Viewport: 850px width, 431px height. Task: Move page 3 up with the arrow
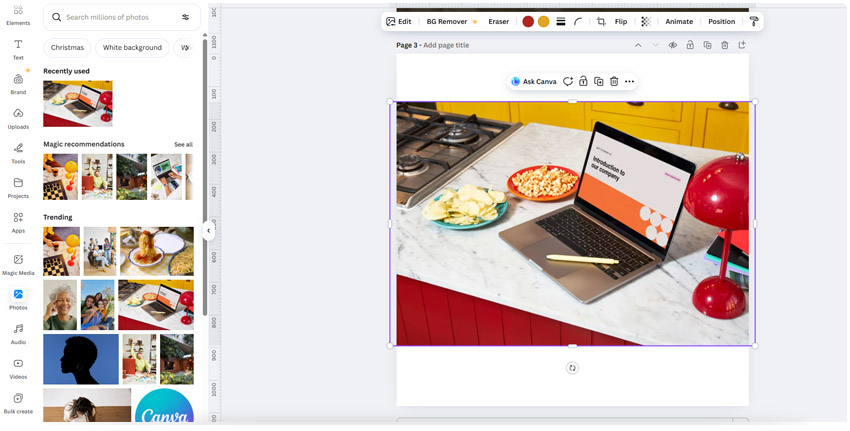(638, 46)
